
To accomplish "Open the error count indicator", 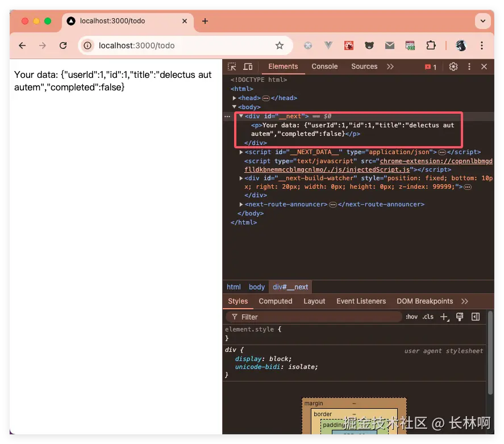I will point(431,67).
